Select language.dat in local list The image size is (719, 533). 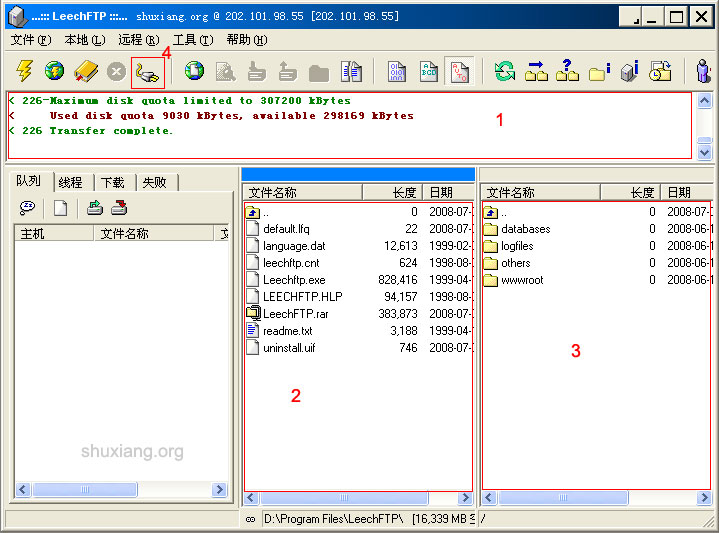tap(294, 246)
